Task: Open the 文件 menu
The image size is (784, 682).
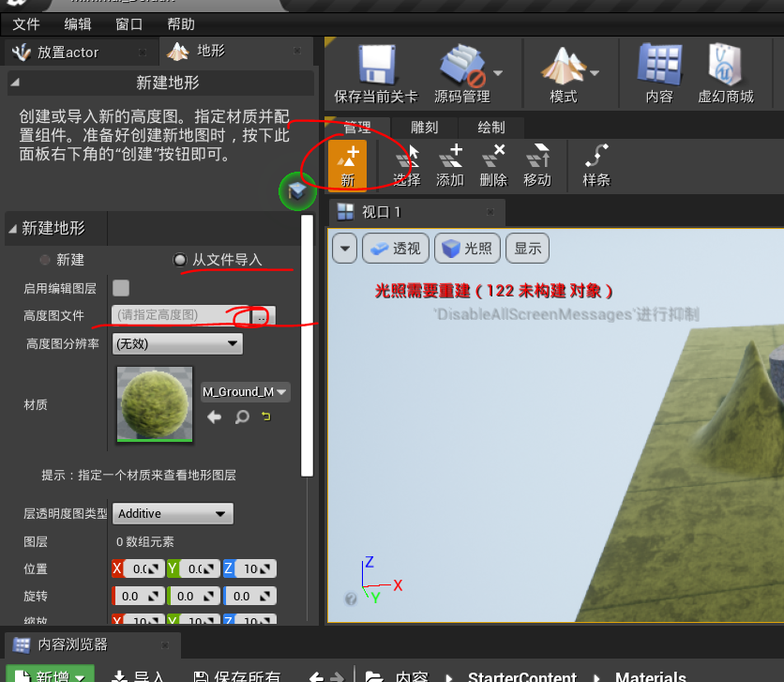Action: point(26,24)
